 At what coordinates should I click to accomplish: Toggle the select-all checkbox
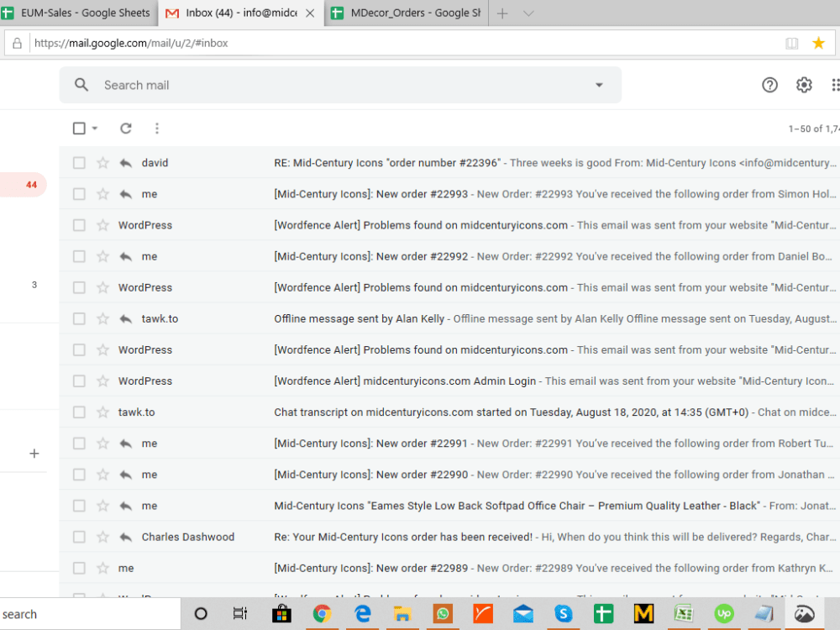[x=79, y=128]
